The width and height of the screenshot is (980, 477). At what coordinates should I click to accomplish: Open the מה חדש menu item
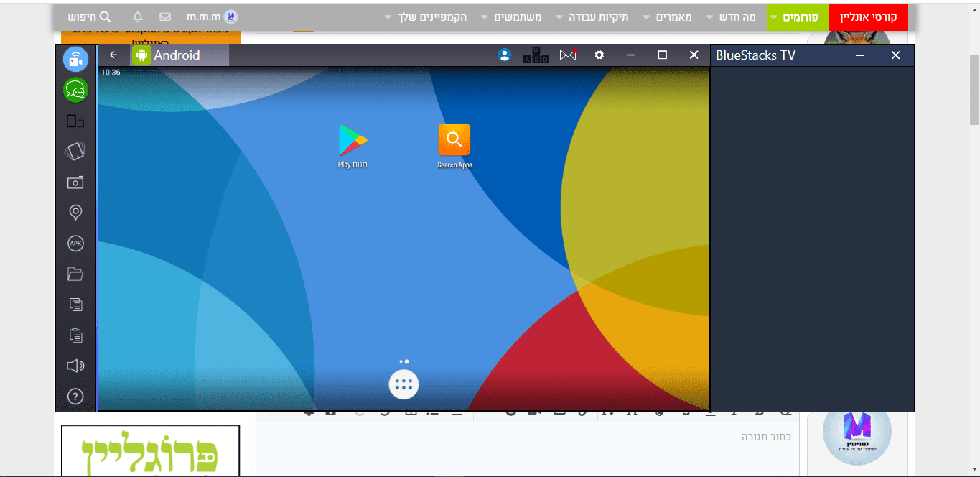(x=738, y=17)
